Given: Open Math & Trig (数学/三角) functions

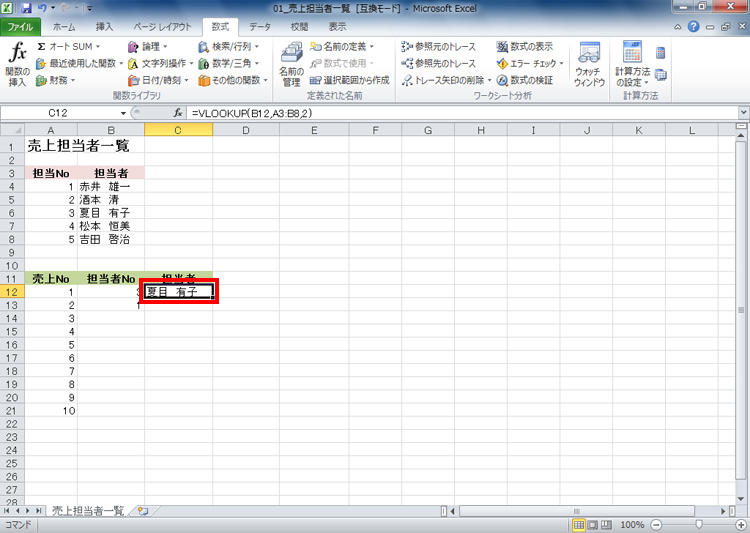Looking at the screenshot, I should tap(229, 63).
